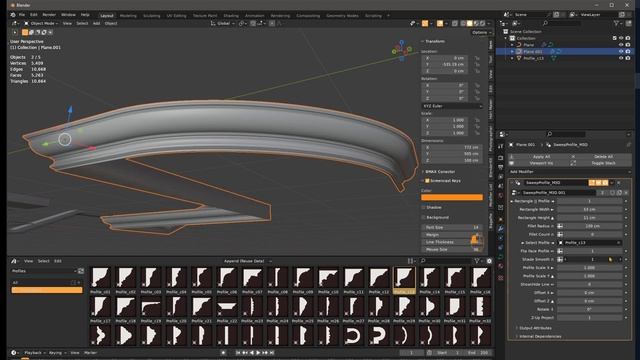
Task: Expand the Output Attributes section
Action: (x=535, y=328)
